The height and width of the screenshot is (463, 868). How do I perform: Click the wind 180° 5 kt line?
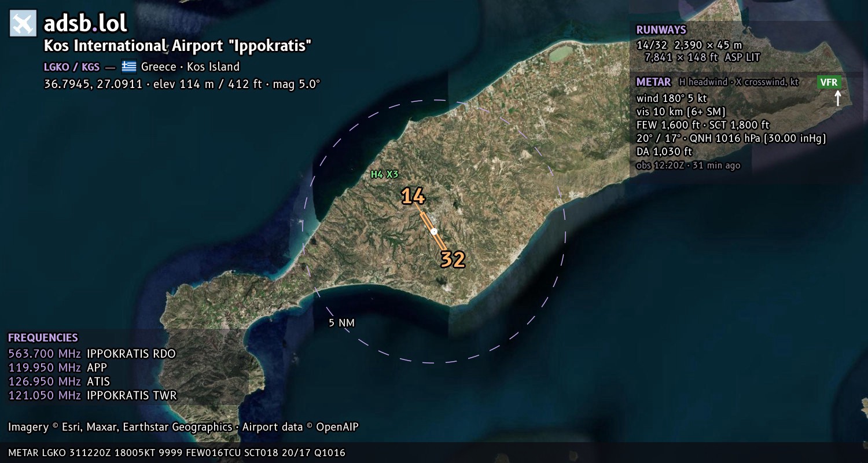click(671, 98)
